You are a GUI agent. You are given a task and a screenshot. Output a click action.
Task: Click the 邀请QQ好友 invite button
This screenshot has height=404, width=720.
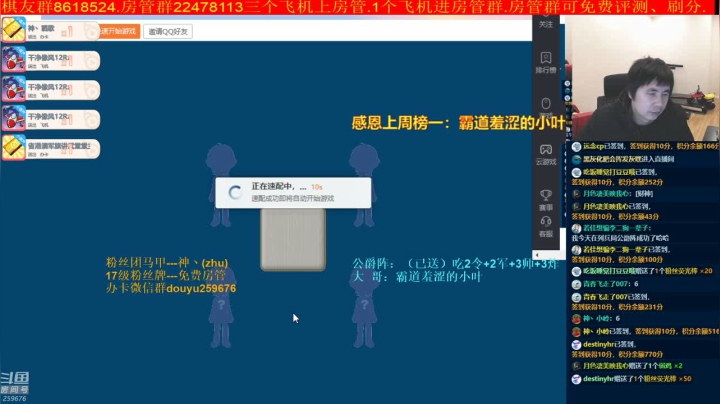pos(168,32)
